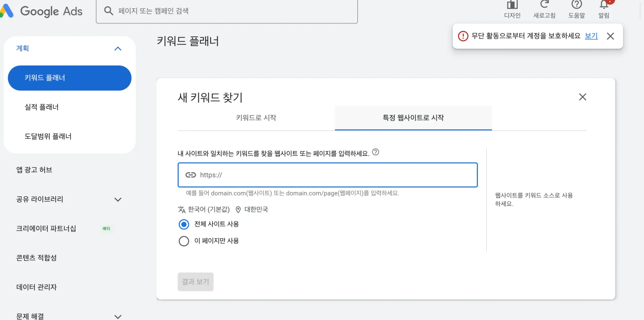Click the Google Ads logo
The width and height of the screenshot is (644, 320).
coord(42,11)
